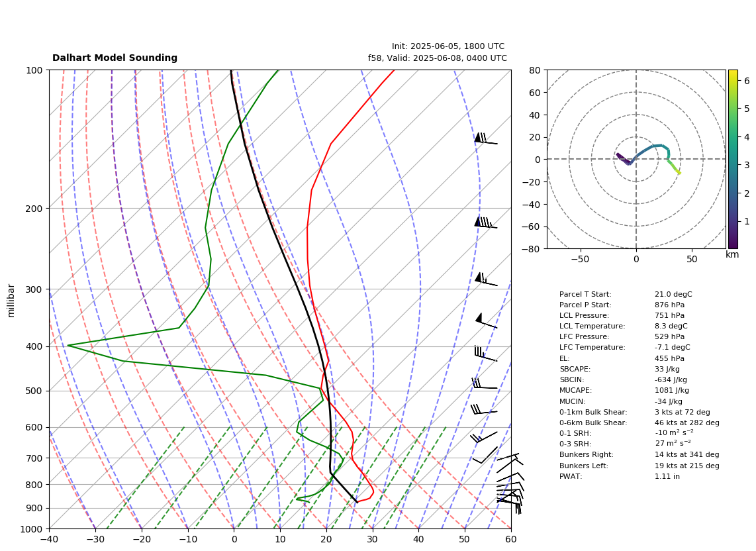
Task: Click the "SBCIN:" label
Action: [571, 379]
